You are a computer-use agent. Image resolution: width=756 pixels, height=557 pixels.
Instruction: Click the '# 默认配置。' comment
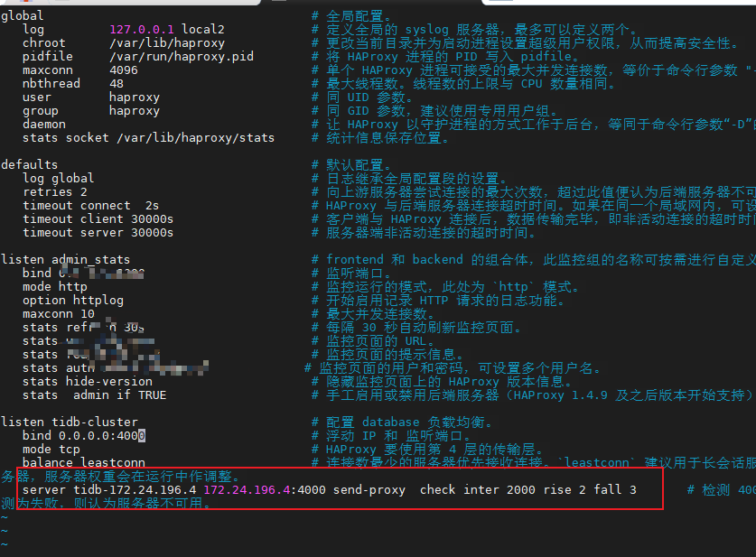coord(352,165)
